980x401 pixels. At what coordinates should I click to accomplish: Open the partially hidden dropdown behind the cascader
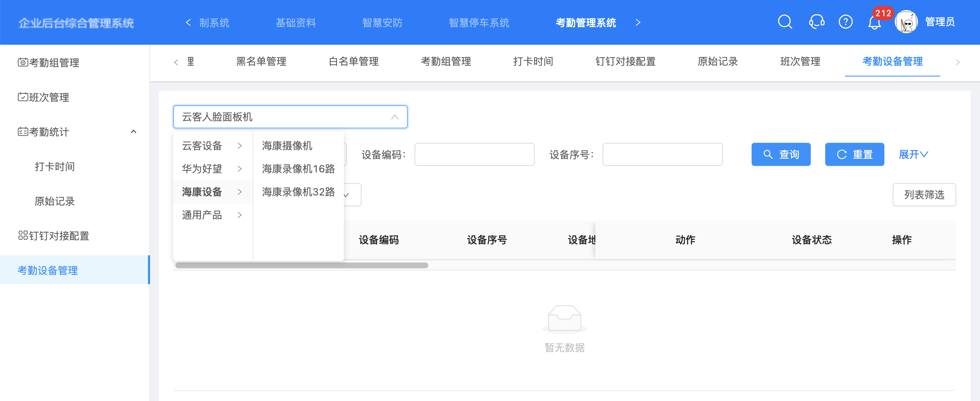tap(352, 195)
